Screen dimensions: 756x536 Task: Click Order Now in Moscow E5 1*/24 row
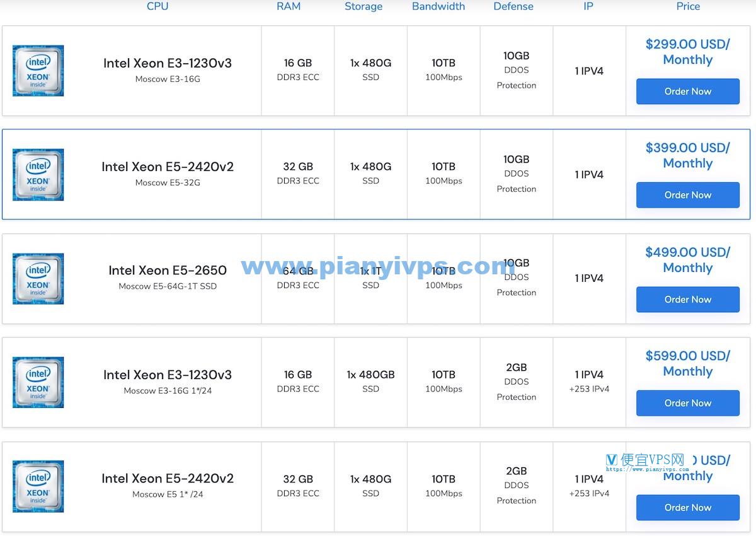tap(687, 508)
